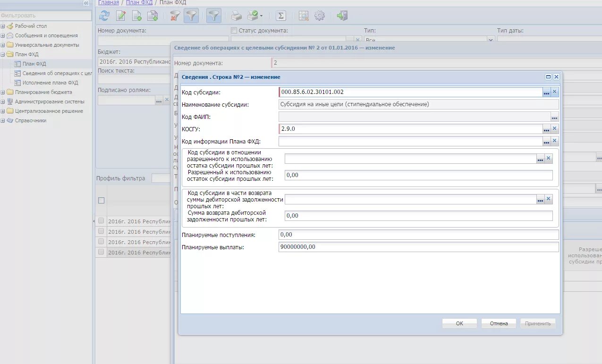Clear Код информации Плана ФХД with X
Image resolution: width=602 pixels, height=364 pixels.
(555, 141)
